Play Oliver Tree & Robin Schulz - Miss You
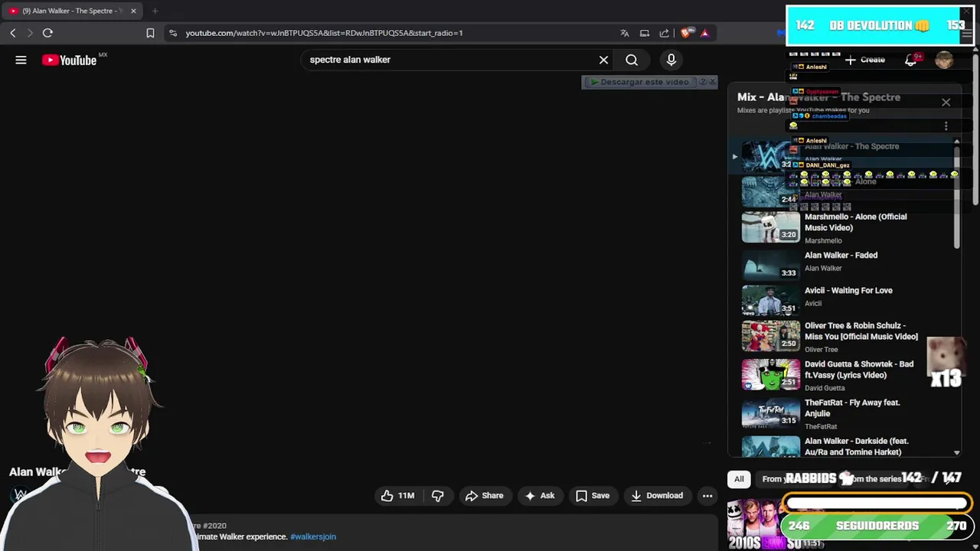 (861, 331)
